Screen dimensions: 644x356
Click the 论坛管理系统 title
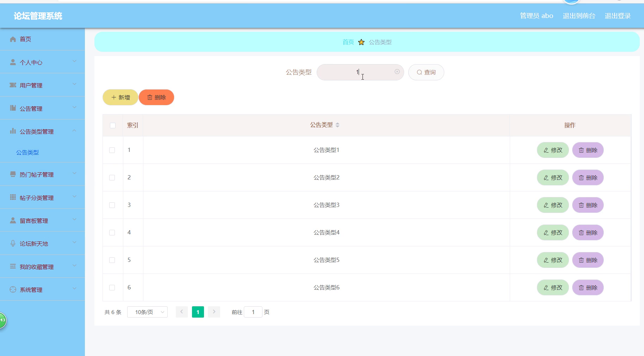tap(38, 16)
